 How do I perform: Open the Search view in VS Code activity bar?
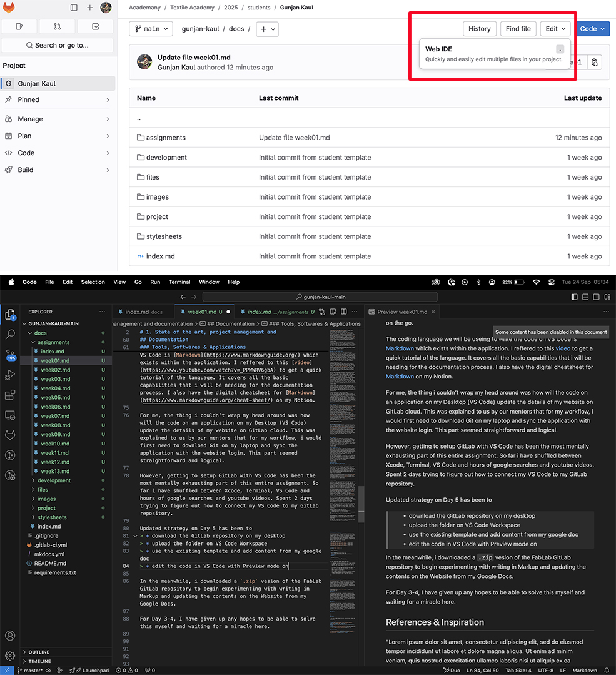(x=11, y=334)
